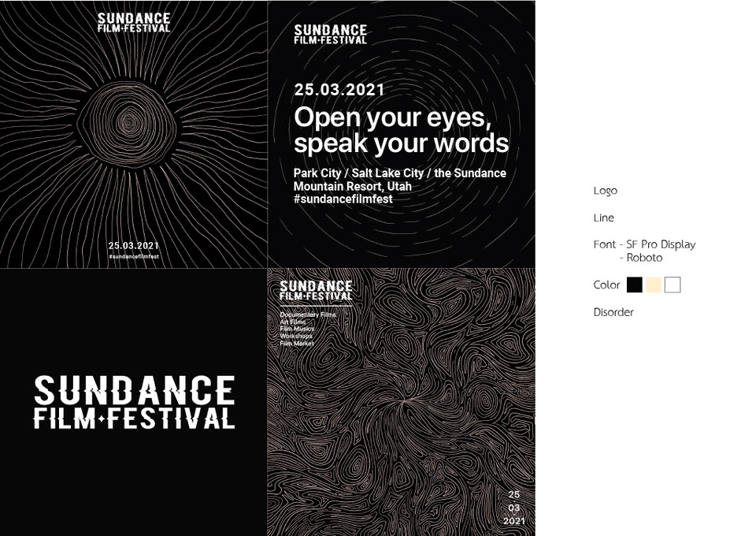Viewport: 756px width, 536px height.
Task: Click 'speak your words' headline line
Action: click(x=401, y=143)
